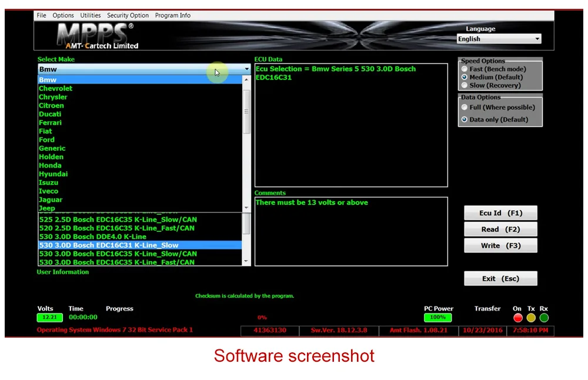The height and width of the screenshot is (380, 588).
Task: Click the Volts 12.21 reading
Action: tap(49, 318)
